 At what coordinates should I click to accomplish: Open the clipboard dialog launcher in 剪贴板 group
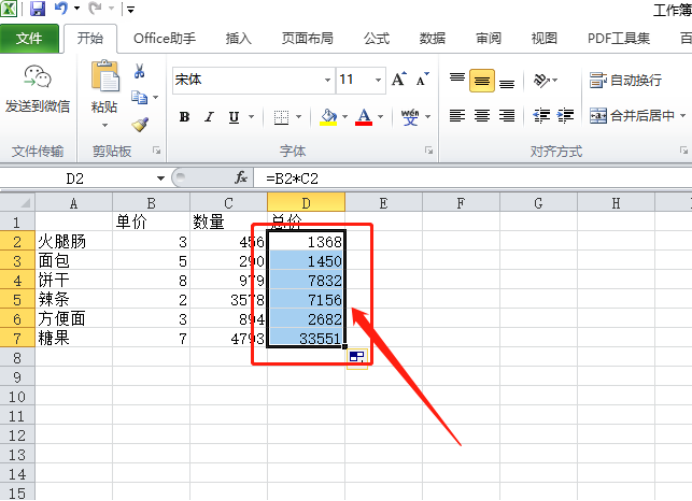click(156, 151)
